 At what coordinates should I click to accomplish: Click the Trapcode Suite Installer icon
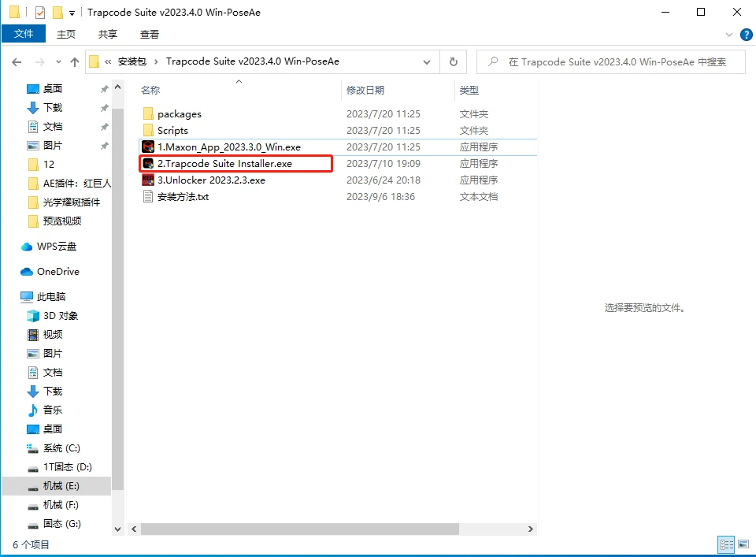[148, 164]
